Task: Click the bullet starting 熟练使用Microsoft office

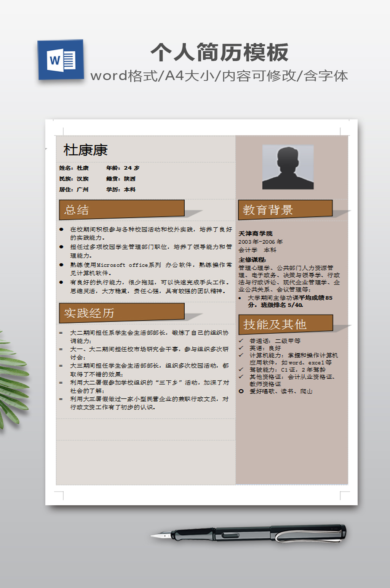Action: pyautogui.click(x=151, y=269)
